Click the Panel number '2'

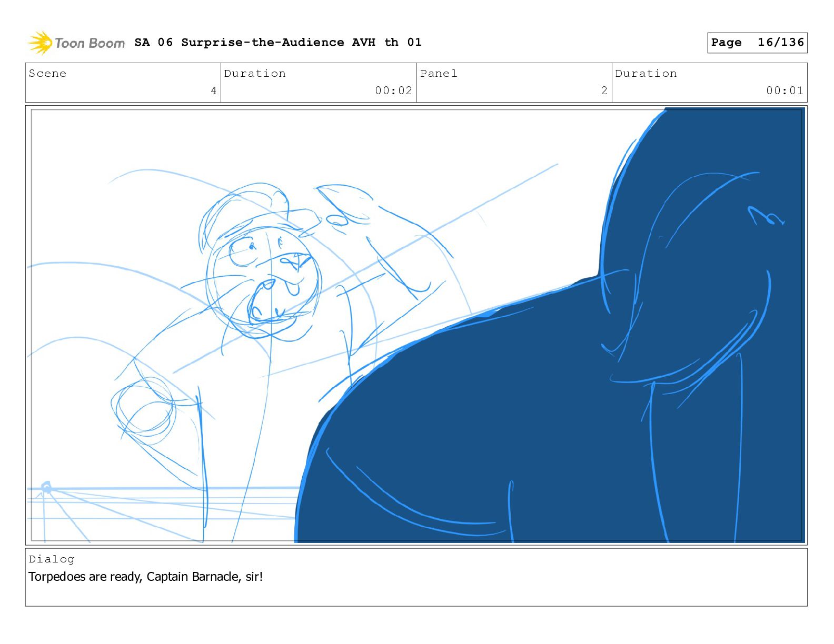click(x=604, y=90)
